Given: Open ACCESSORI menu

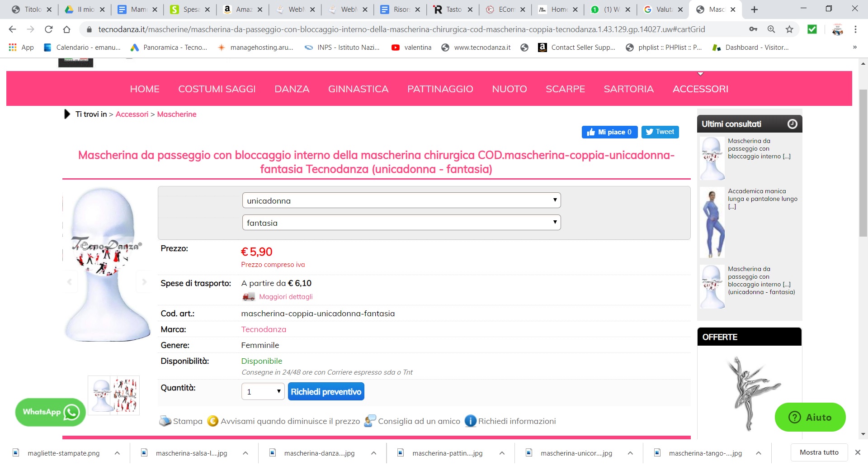Looking at the screenshot, I should pyautogui.click(x=701, y=89).
